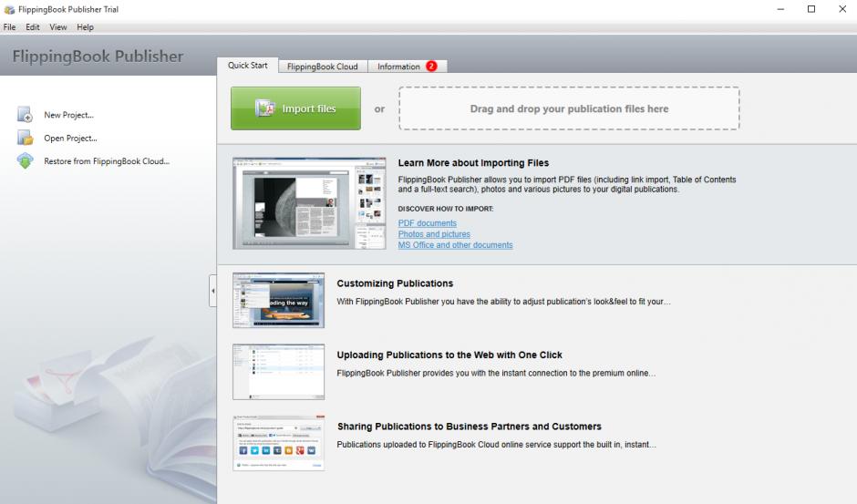Open the PDF documents help link

[x=428, y=223]
